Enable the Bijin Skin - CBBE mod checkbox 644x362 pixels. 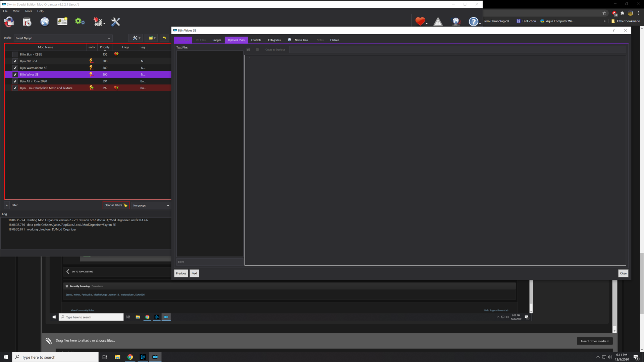point(15,54)
